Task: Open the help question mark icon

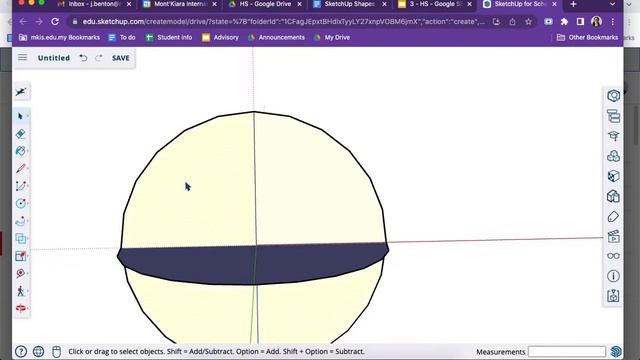Action: 21,351
